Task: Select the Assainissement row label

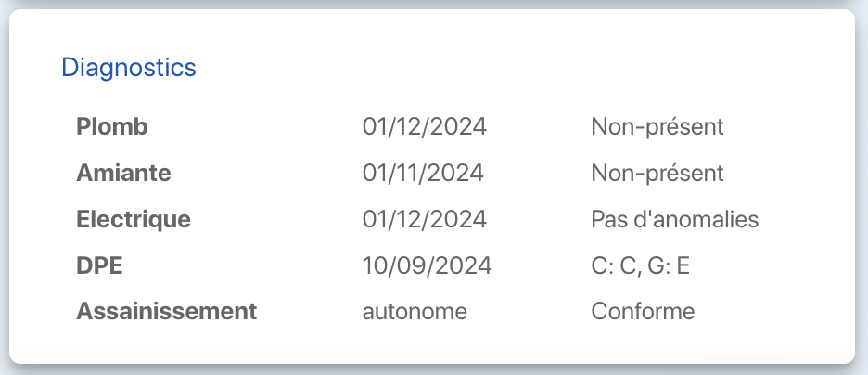Action: coord(166,311)
